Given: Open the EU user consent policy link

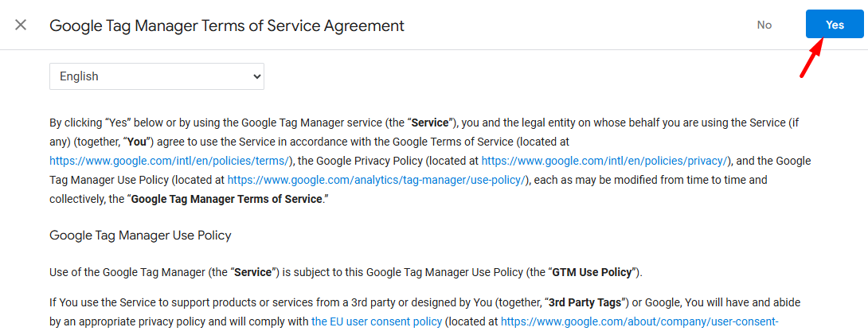Looking at the screenshot, I should pyautogui.click(x=377, y=321).
